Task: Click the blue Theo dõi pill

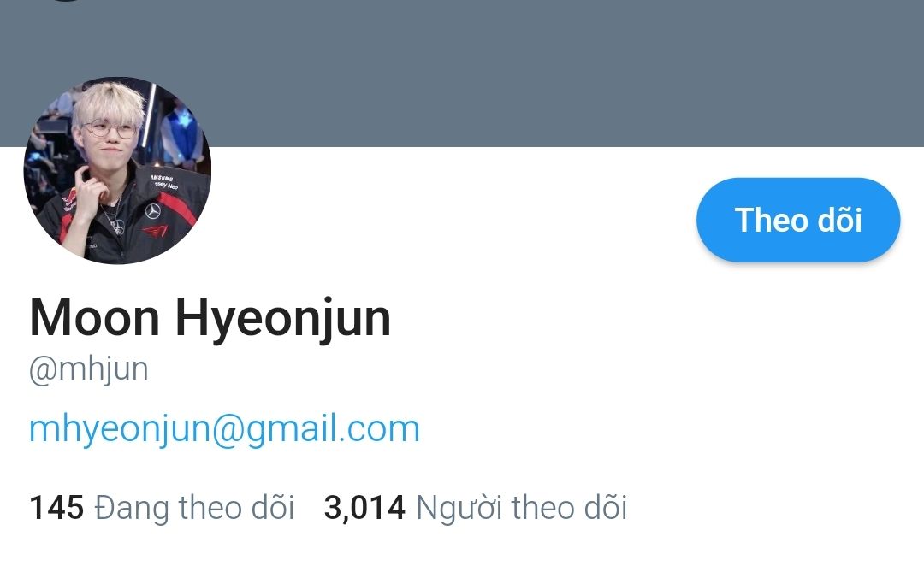Action: click(798, 220)
